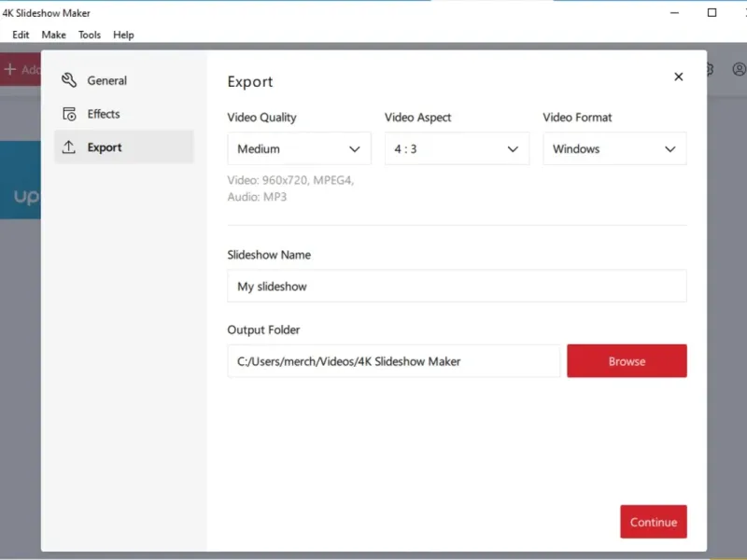This screenshot has width=747, height=560.
Task: Open the Video Quality Medium dropdown
Action: (x=299, y=149)
